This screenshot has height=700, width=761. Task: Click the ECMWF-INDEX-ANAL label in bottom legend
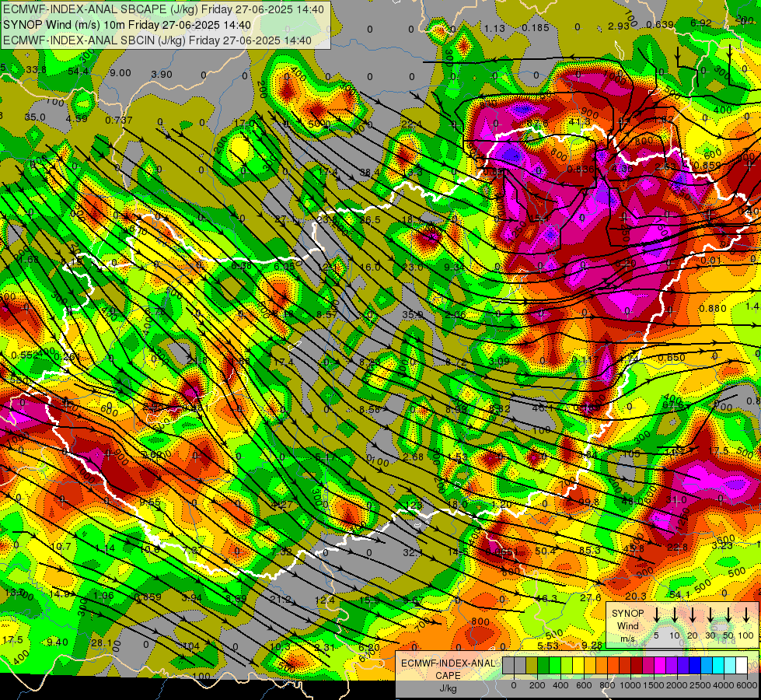coord(449,663)
